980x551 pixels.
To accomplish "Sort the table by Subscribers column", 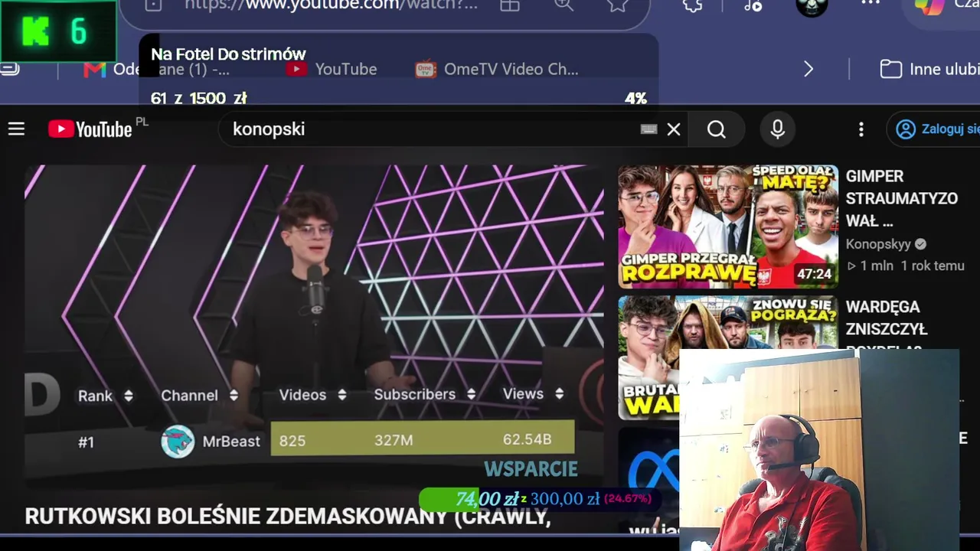I will [x=425, y=395].
